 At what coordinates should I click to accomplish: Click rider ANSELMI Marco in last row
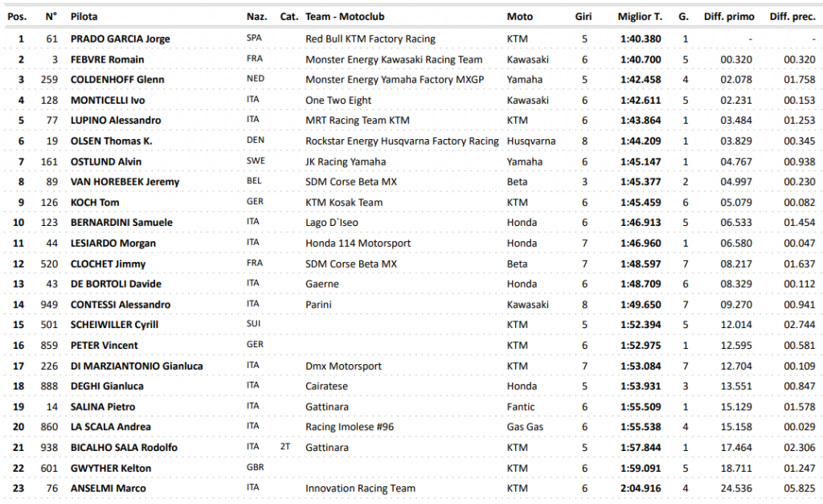pyautogui.click(x=107, y=488)
